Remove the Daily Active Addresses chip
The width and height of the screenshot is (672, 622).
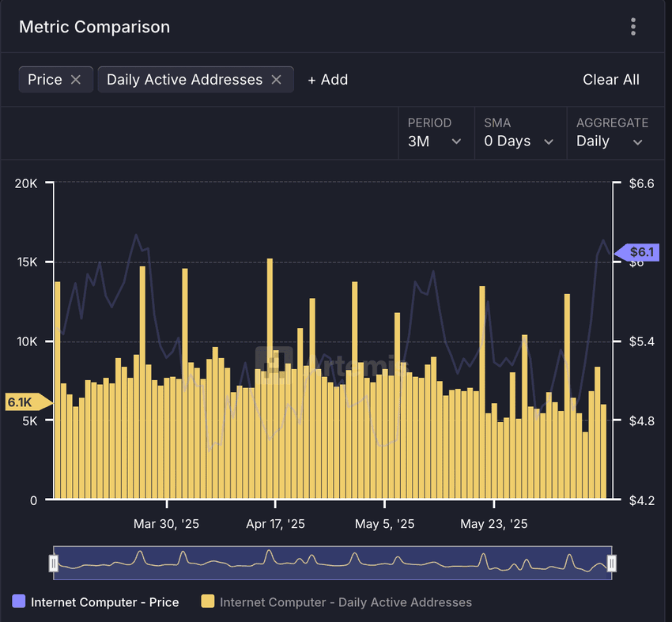(x=276, y=80)
